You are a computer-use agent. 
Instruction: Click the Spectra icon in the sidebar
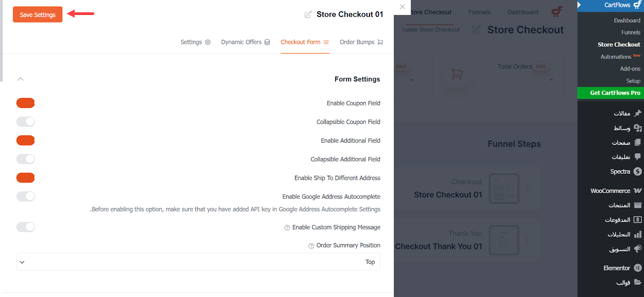click(638, 171)
